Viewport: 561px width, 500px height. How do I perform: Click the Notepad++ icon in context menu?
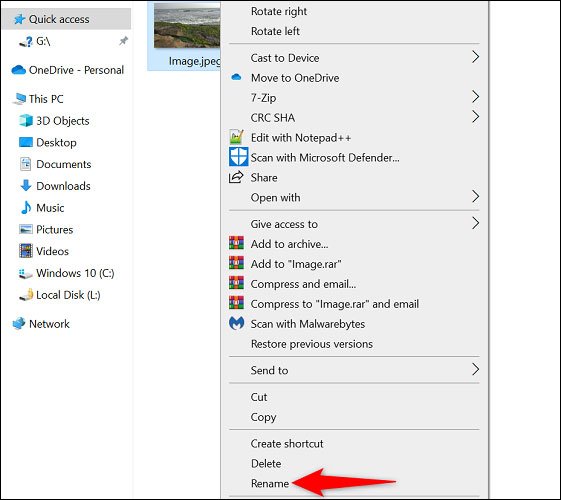pos(236,137)
